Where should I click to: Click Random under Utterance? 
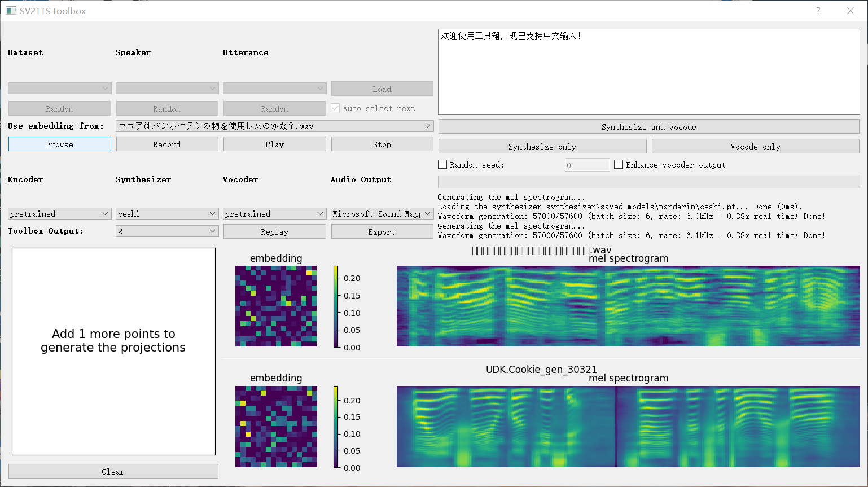[x=275, y=109]
